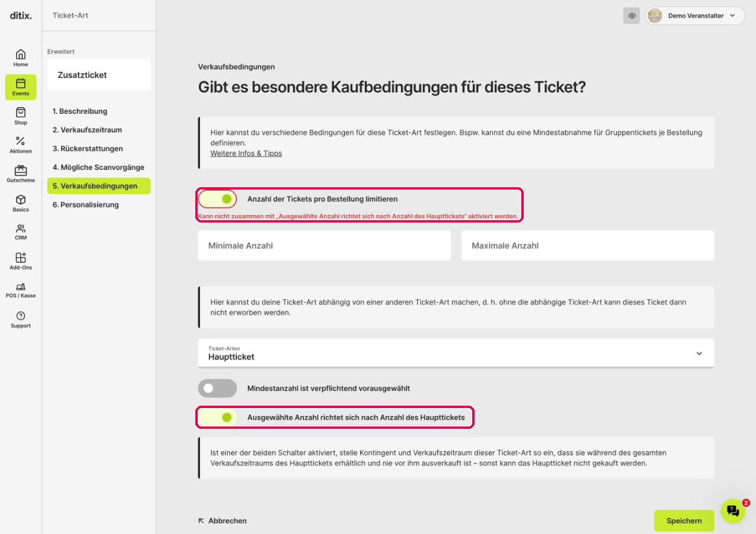The image size is (756, 534).
Task: Expand the Ticket-Arten Hauptticket dropdown
Action: click(x=456, y=353)
